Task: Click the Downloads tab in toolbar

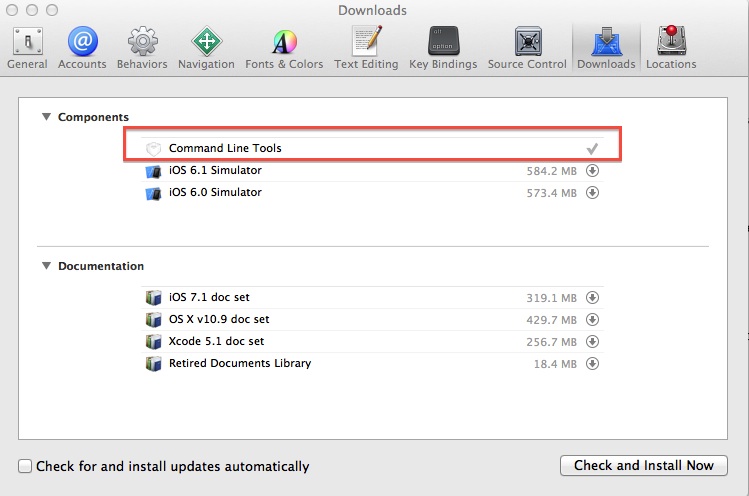Action: (606, 47)
